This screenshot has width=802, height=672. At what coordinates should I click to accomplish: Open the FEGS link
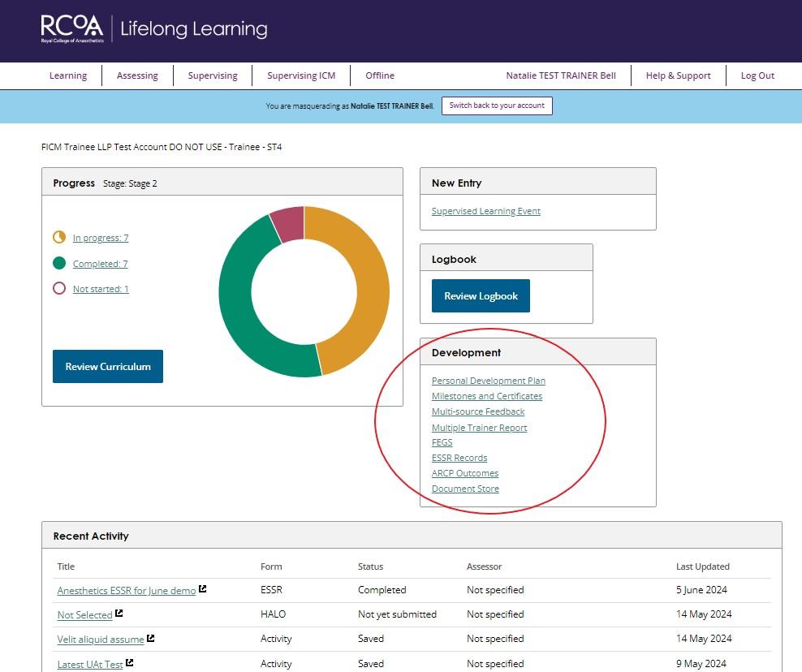442,442
